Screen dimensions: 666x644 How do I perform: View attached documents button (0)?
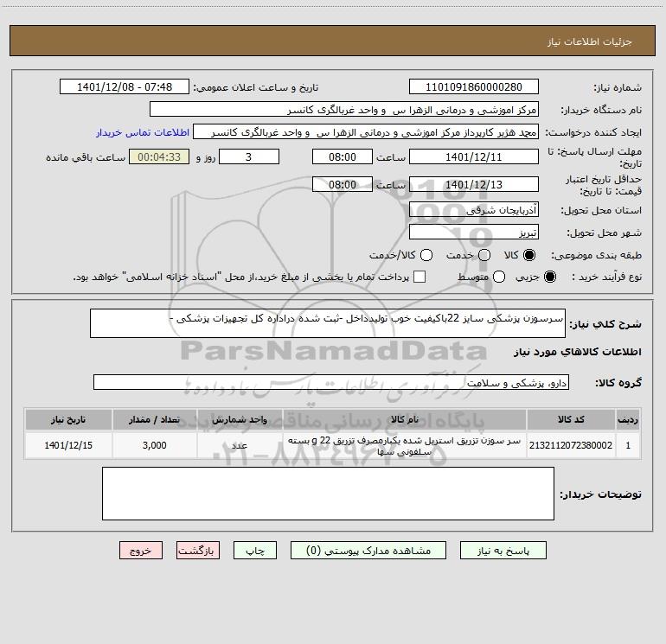(x=368, y=551)
